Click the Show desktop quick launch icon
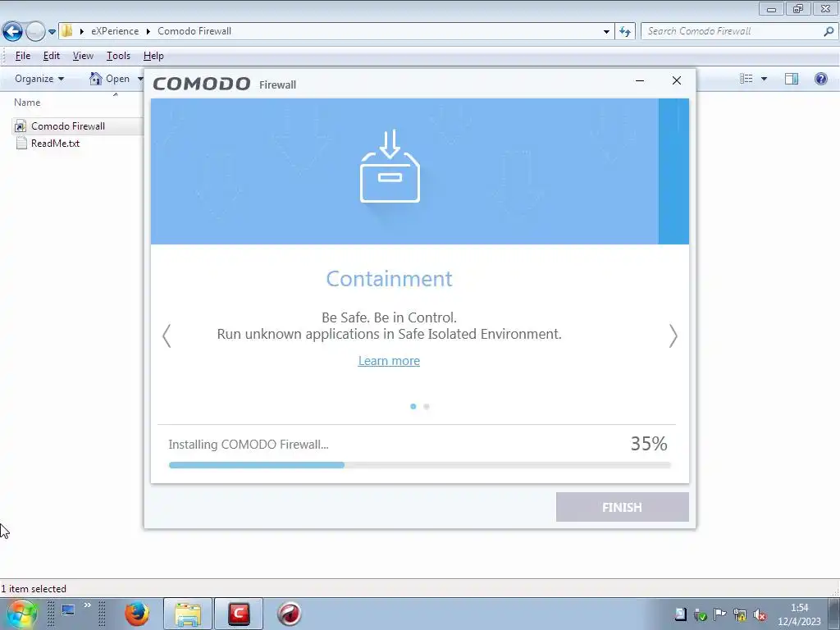Image resolution: width=840 pixels, height=630 pixels. [68, 610]
